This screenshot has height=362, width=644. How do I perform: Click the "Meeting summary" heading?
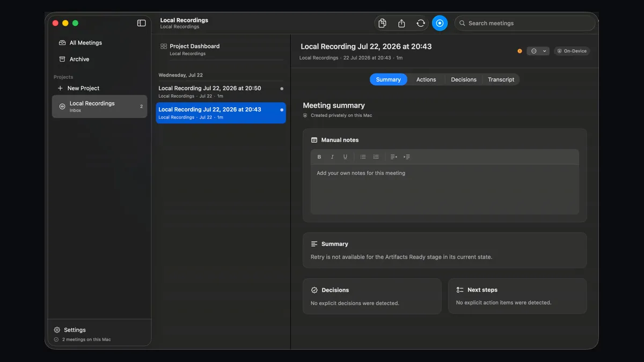(x=334, y=106)
